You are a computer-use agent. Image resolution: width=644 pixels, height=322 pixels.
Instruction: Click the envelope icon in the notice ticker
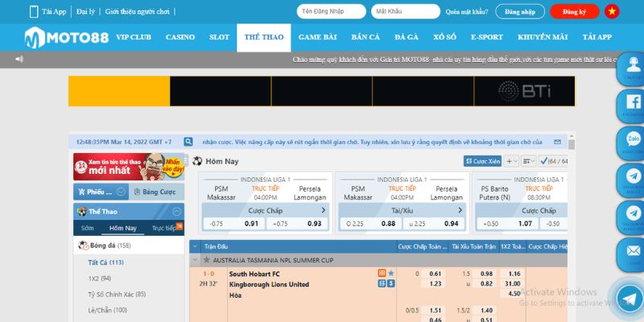click(x=557, y=142)
